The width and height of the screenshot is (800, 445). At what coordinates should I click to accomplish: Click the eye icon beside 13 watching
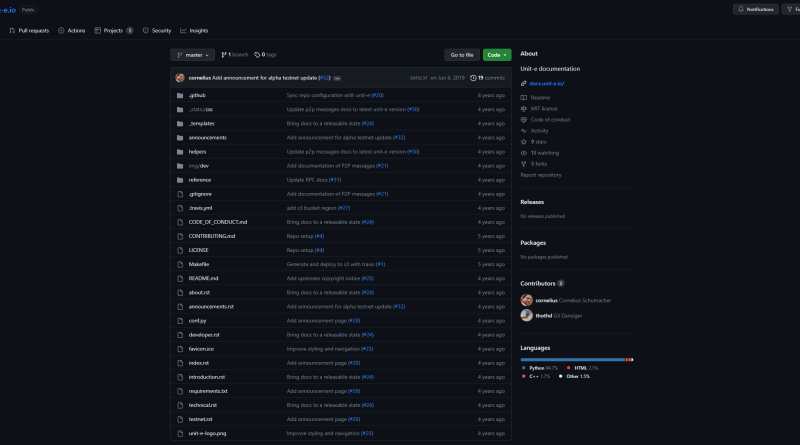[x=523, y=153]
